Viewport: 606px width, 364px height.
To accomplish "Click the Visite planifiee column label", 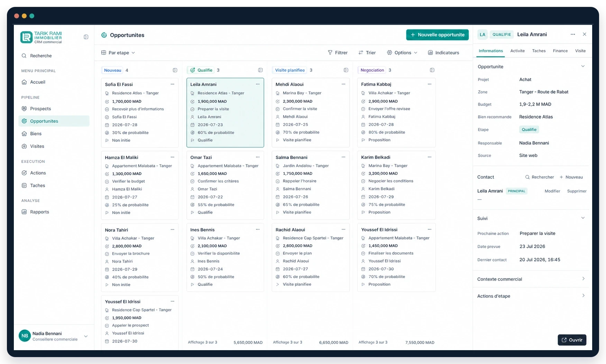I will (x=290, y=70).
